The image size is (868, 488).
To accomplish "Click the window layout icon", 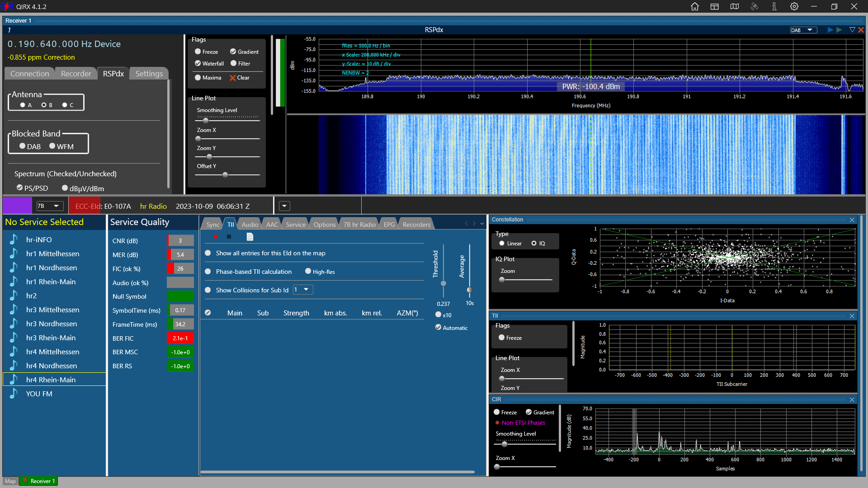I will tap(715, 6).
